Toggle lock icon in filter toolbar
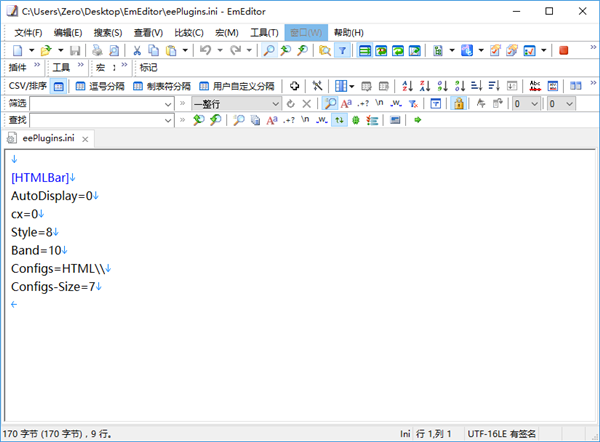The height and width of the screenshot is (442, 600). point(459,104)
